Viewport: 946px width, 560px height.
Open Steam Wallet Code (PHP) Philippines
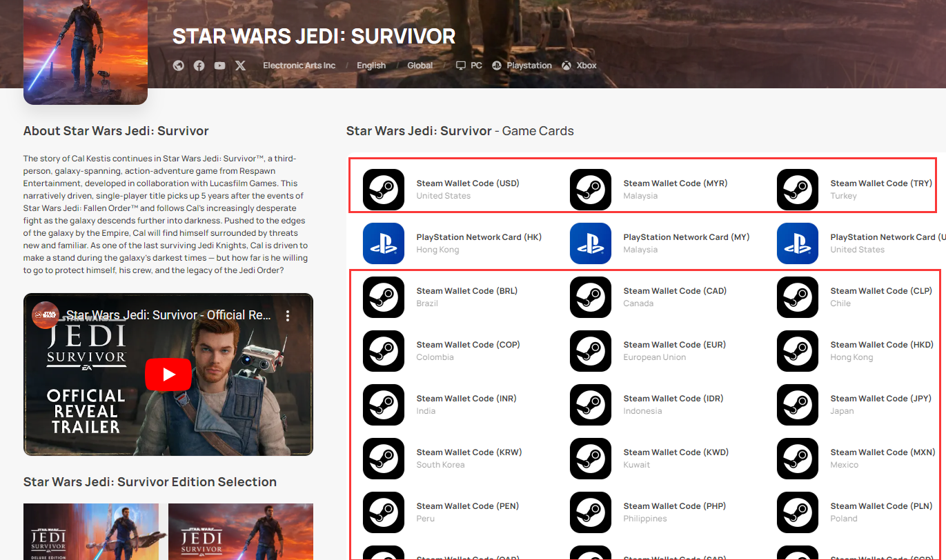[648, 512]
